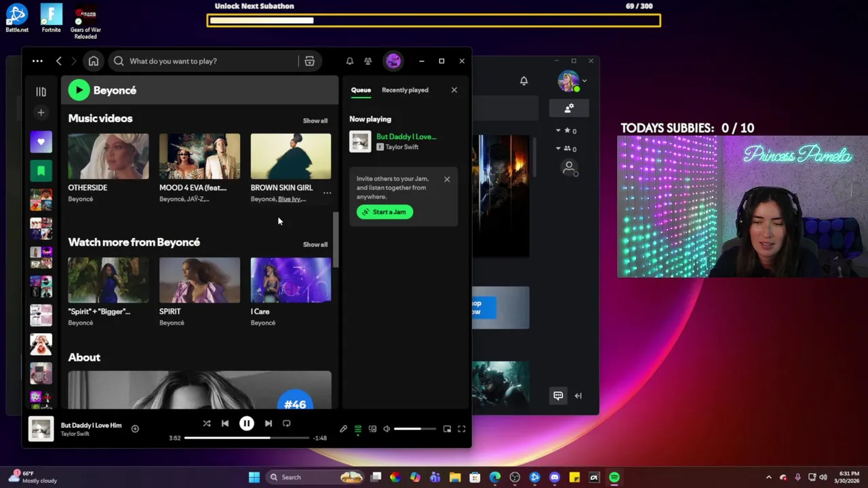Adjust the Spotify volume slider

[x=414, y=429]
